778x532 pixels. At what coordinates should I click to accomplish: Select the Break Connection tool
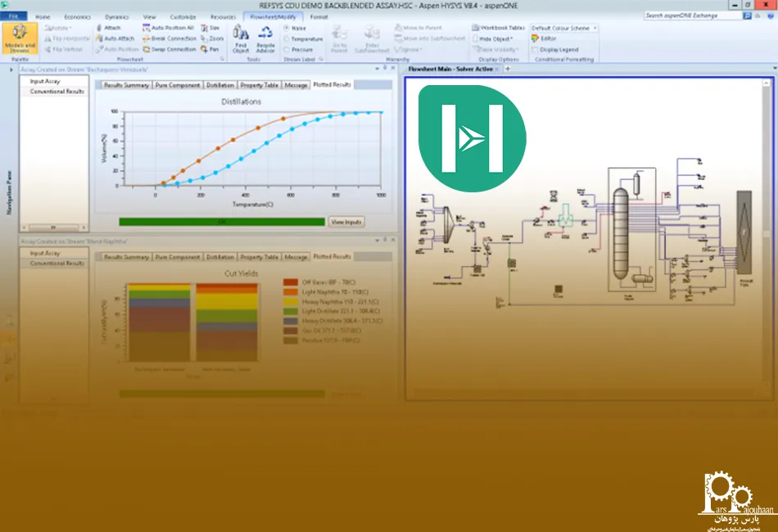click(x=170, y=38)
